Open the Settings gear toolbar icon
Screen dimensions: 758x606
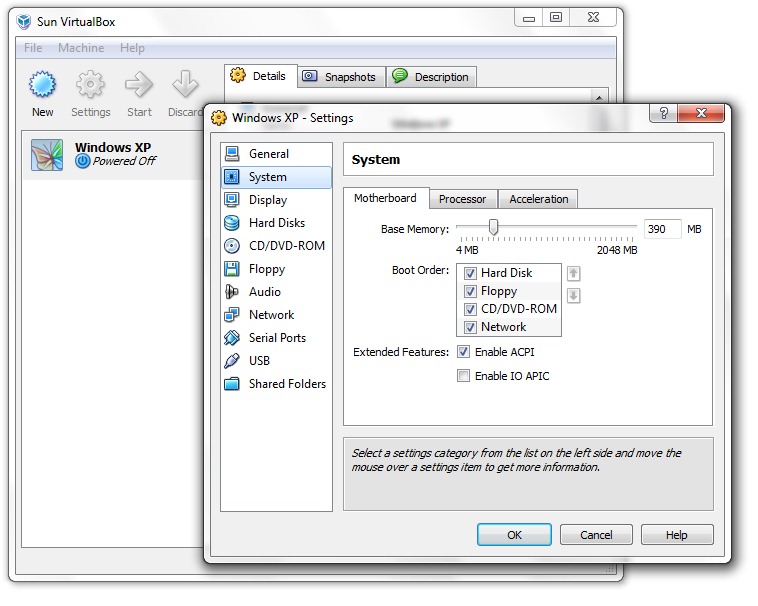tap(90, 85)
